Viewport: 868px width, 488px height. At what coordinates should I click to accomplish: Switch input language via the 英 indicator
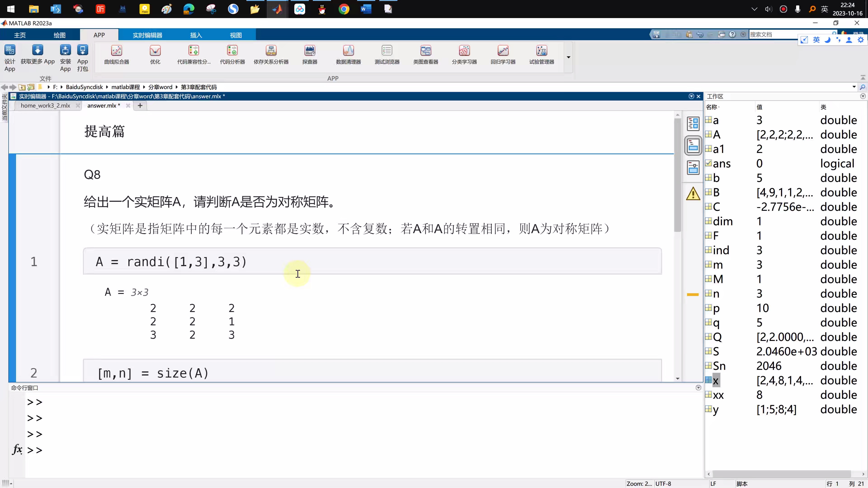coord(817,39)
